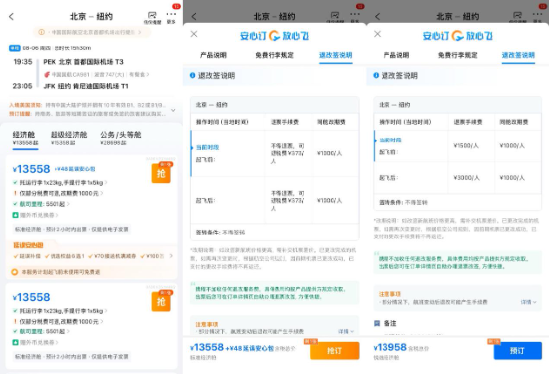Select 退改签说明 tab in right popup
Viewport: 550px width, 375px height.
518,55
